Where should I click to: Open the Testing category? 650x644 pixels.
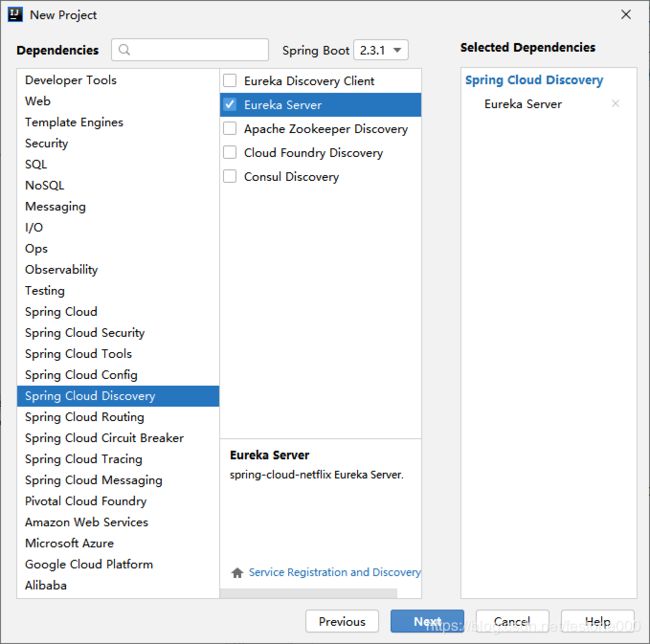click(118, 291)
